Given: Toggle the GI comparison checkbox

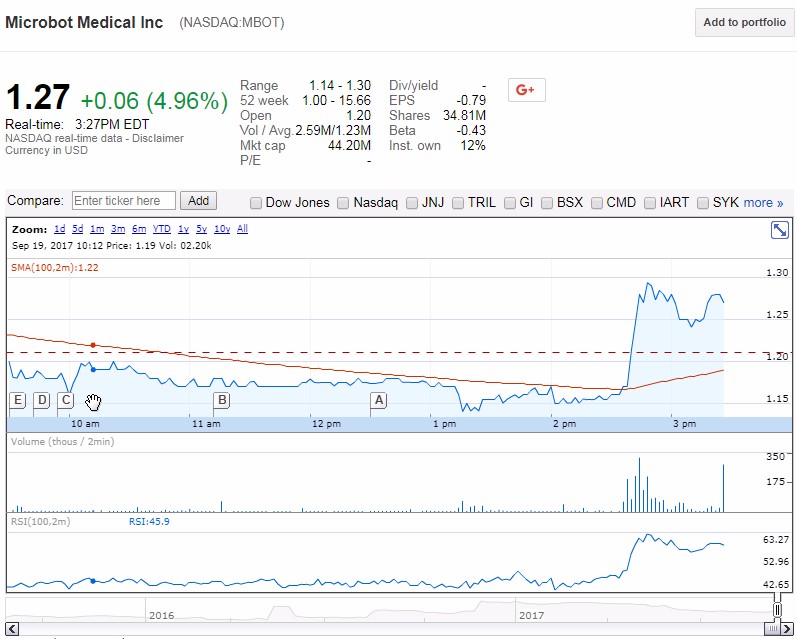Looking at the screenshot, I should [509, 203].
